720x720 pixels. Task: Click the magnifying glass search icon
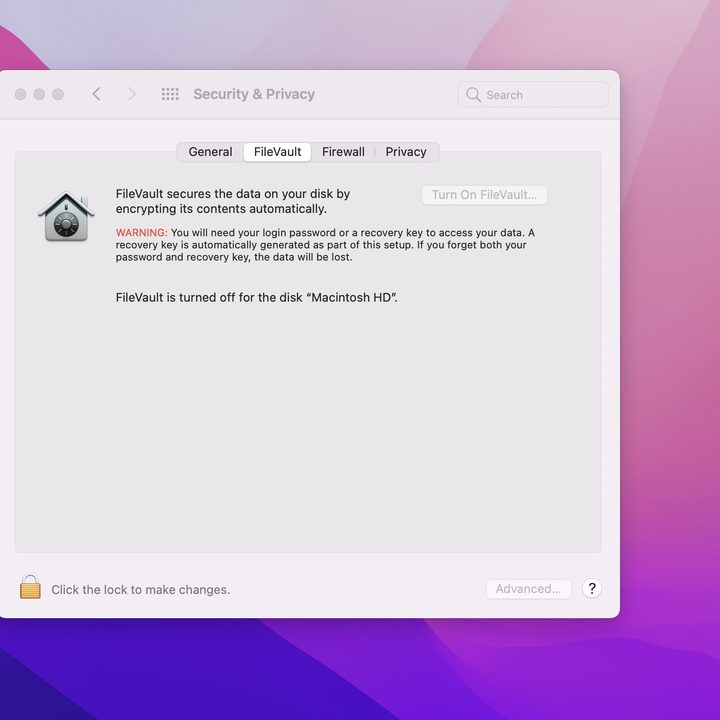[x=473, y=95]
